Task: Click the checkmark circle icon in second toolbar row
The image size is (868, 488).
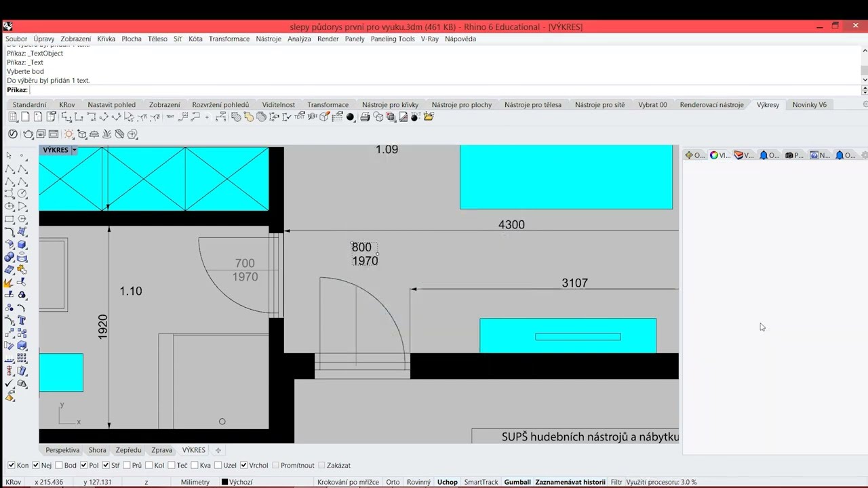Action: pos(13,134)
